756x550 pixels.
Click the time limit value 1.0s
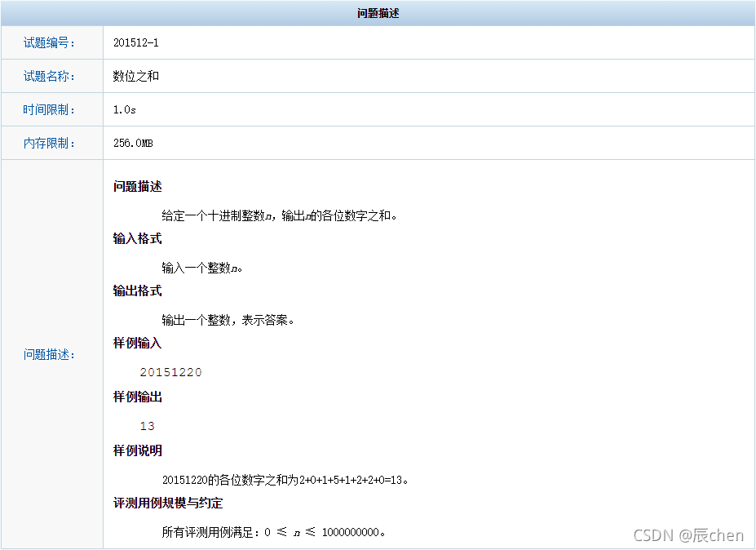(x=124, y=109)
